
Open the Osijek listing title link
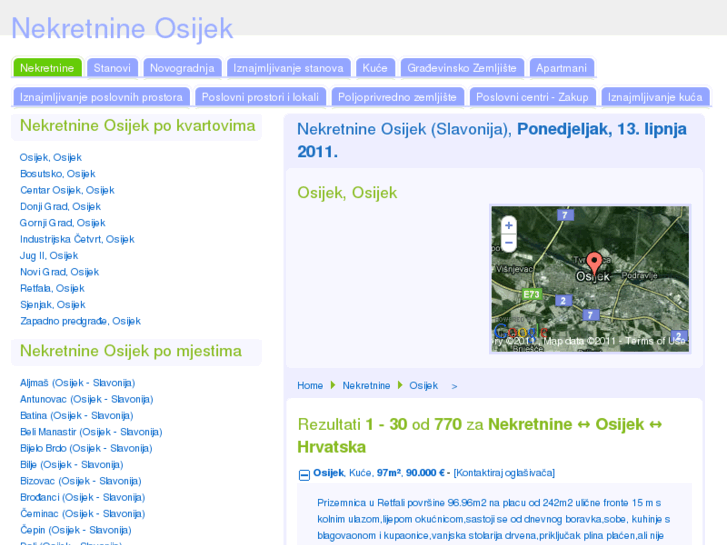pyautogui.click(x=329, y=473)
